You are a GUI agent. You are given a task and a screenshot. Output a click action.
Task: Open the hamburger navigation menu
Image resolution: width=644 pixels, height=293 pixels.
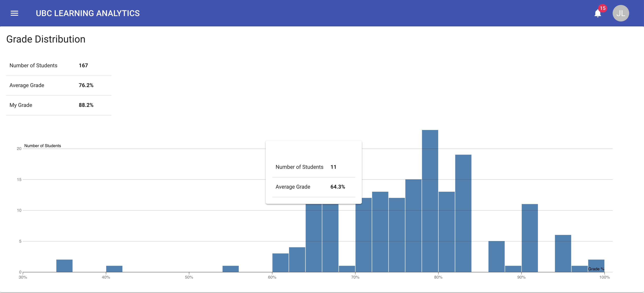pyautogui.click(x=14, y=13)
